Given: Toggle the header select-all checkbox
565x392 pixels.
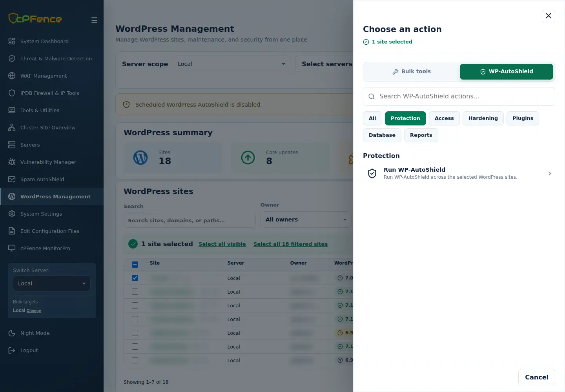Looking at the screenshot, I should (135, 264).
